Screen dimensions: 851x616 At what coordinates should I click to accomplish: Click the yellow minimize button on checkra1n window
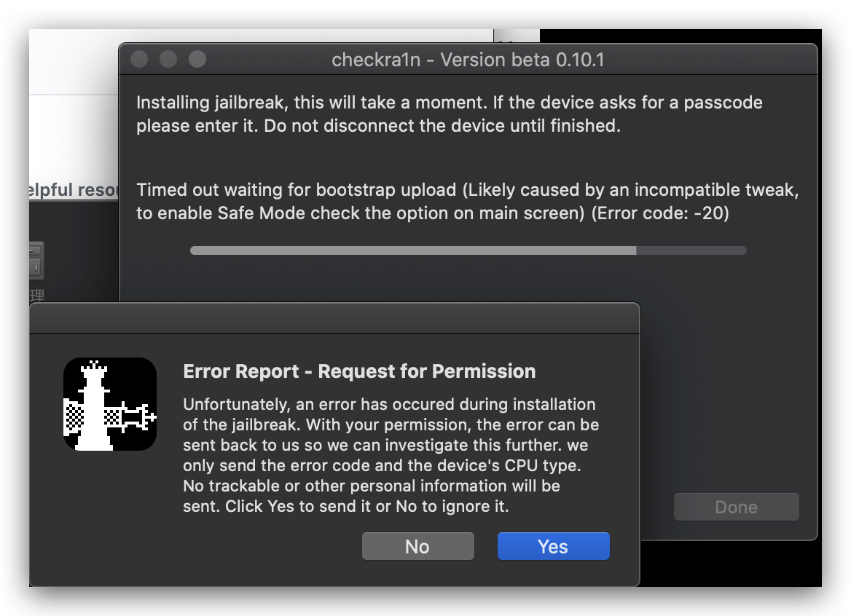[168, 59]
